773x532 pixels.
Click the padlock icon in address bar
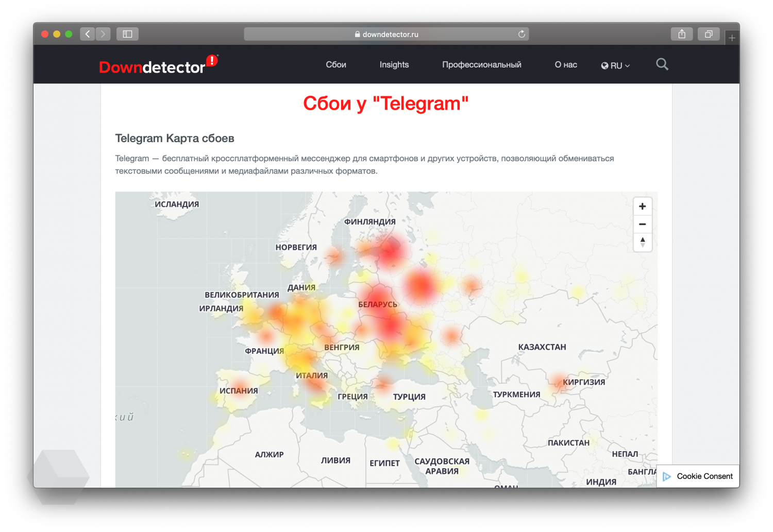coord(357,34)
